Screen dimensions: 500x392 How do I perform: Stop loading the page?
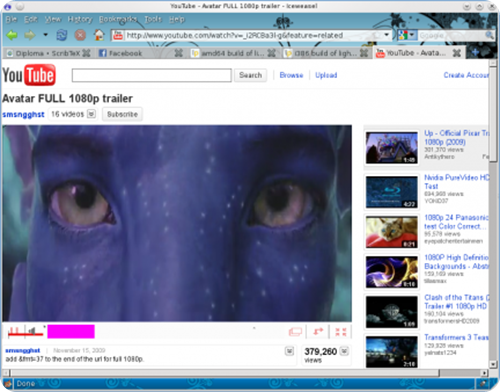(x=80, y=35)
